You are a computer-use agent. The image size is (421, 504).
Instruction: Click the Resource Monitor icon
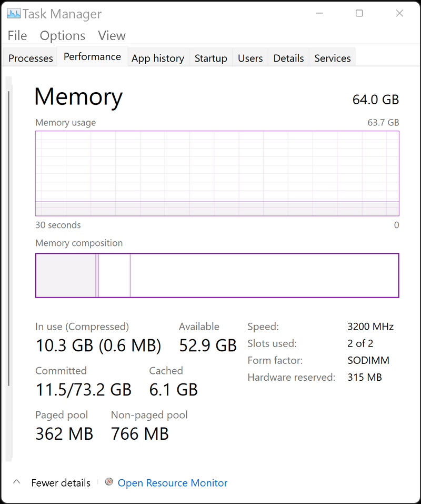point(109,482)
